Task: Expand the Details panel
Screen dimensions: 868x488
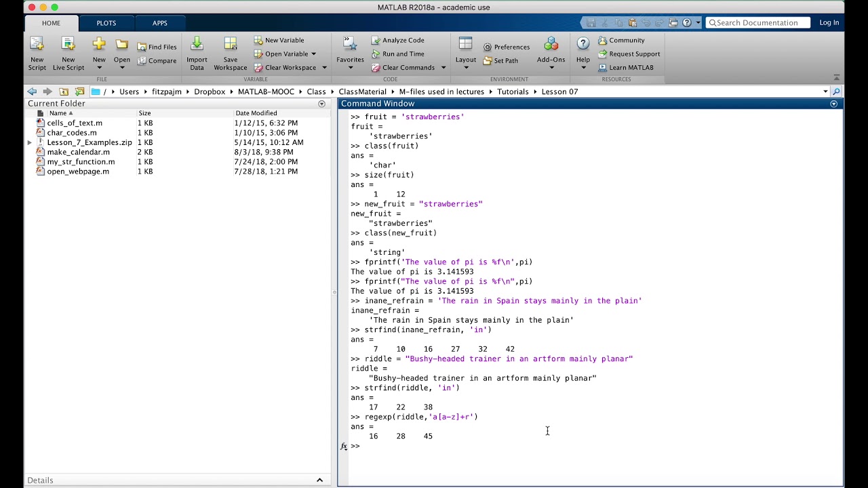Action: 319,480
